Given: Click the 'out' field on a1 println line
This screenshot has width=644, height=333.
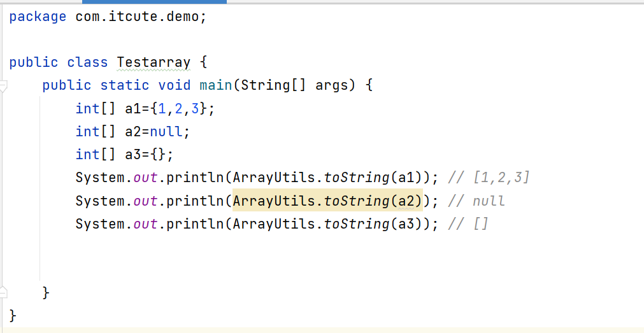Looking at the screenshot, I should tap(145, 178).
